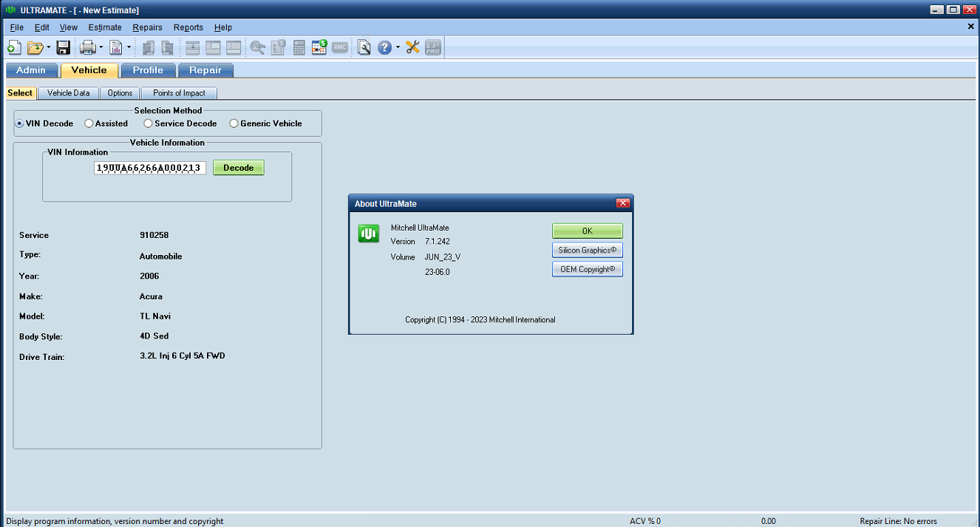Select the Assisted selection method
The width and height of the screenshot is (980, 527).
click(x=89, y=123)
